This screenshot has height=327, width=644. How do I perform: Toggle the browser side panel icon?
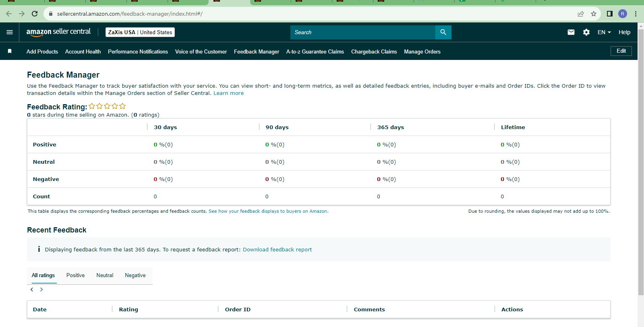[x=610, y=14]
